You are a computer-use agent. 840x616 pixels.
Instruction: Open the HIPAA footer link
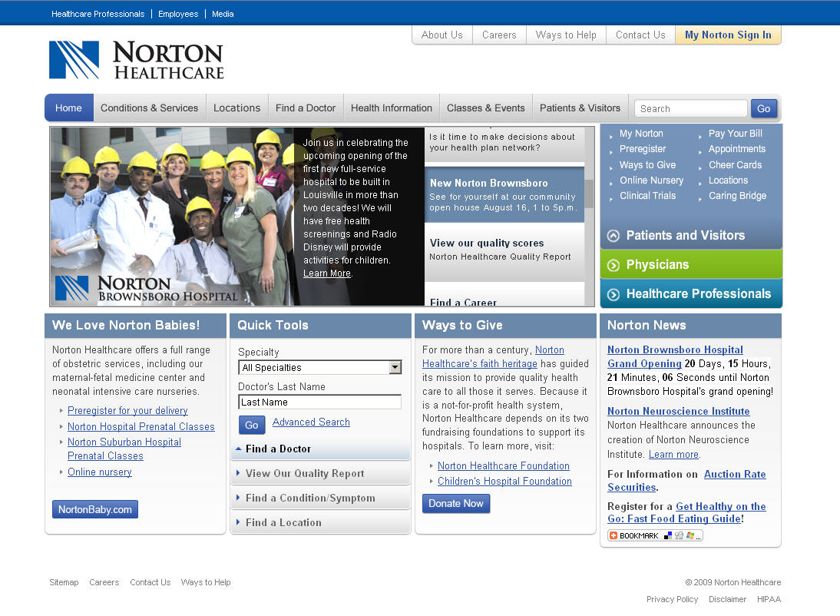(769, 599)
